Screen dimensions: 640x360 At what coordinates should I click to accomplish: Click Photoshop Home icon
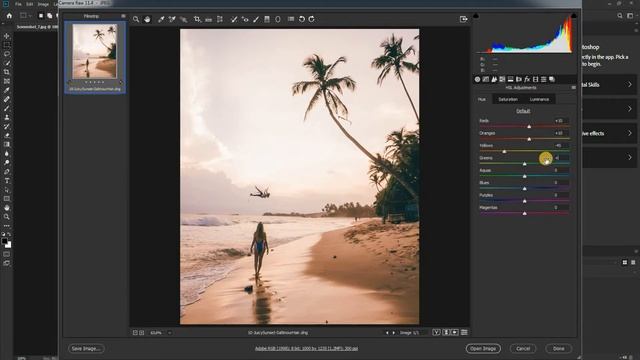[x=9, y=16]
